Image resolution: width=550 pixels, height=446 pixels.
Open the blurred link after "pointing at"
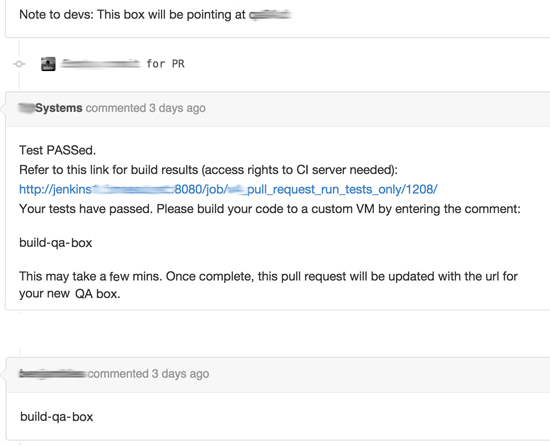270,15
